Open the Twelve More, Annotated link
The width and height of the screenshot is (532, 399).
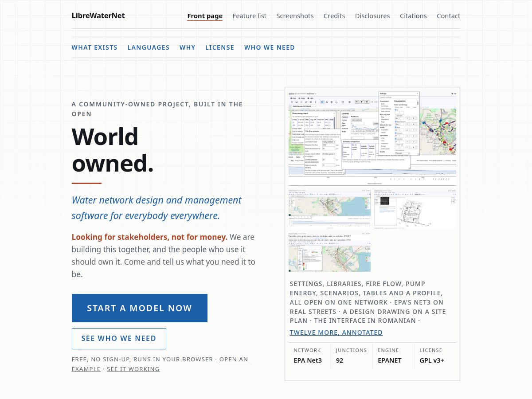point(336,332)
